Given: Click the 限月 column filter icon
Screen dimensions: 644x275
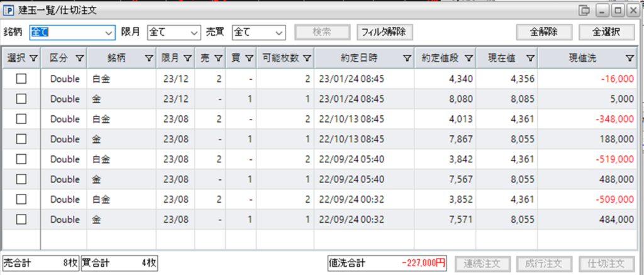Looking at the screenshot, I should click(187, 59).
